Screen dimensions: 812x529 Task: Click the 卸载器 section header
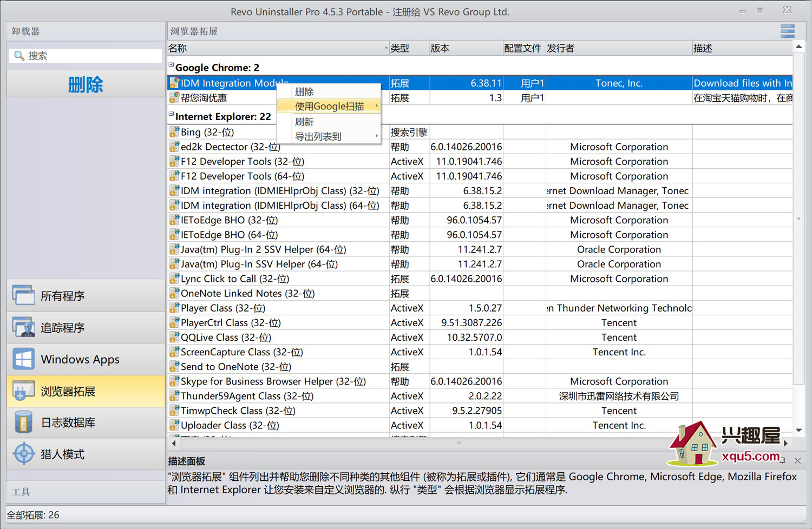pyautogui.click(x=86, y=31)
